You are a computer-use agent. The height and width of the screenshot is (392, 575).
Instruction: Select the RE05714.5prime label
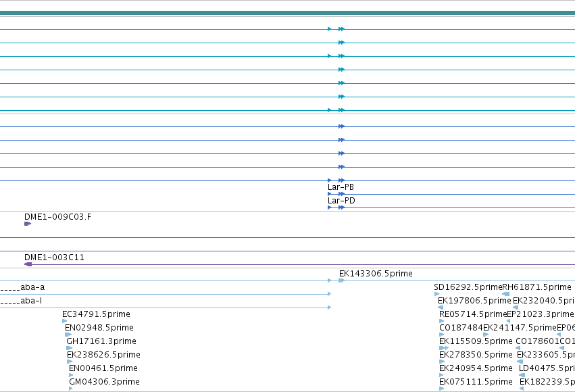point(473,314)
